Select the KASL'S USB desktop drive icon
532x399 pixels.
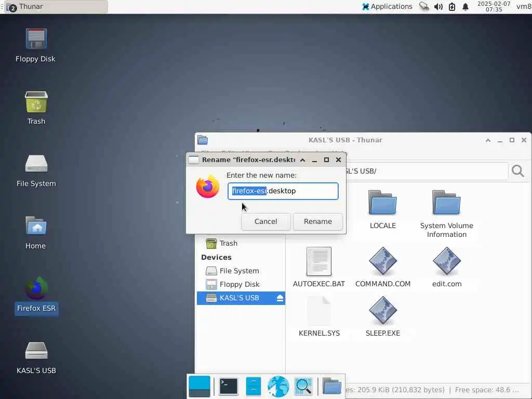point(36,351)
